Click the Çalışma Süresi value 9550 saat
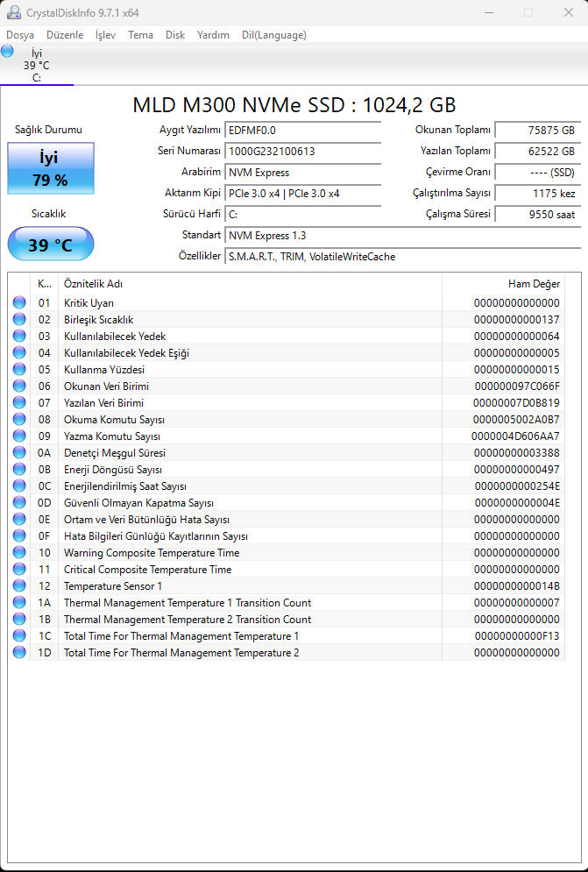The height and width of the screenshot is (872, 588). (x=537, y=214)
